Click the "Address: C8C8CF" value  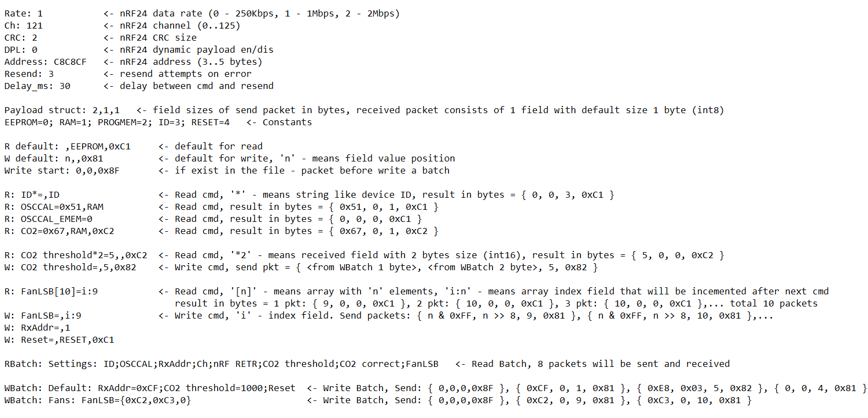pyautogui.click(x=46, y=62)
